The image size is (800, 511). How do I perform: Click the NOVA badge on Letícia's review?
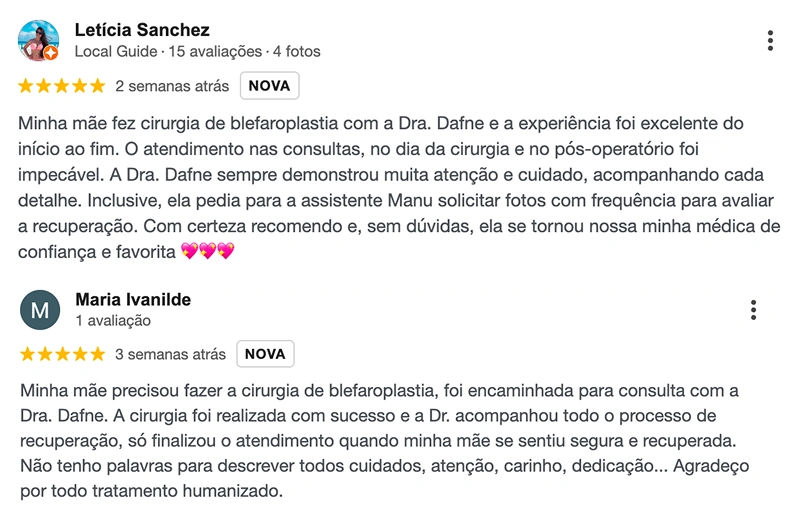pos(269,86)
